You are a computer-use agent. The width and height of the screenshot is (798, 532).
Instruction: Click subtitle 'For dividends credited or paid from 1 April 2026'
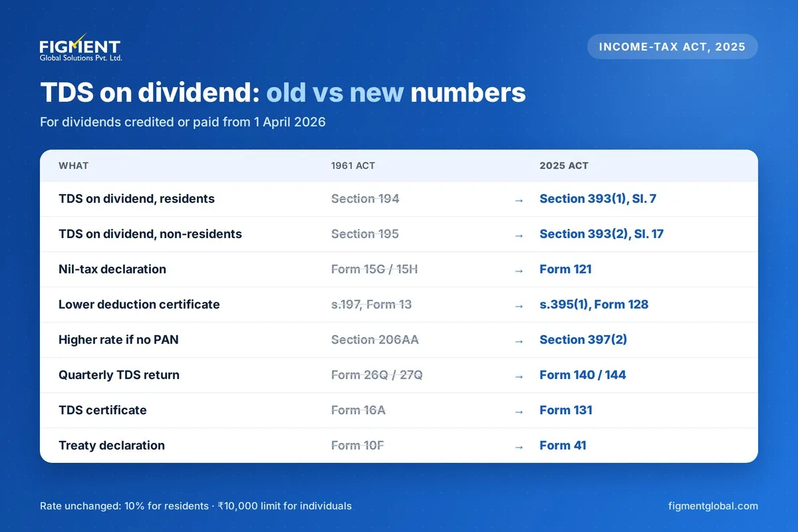pos(183,122)
